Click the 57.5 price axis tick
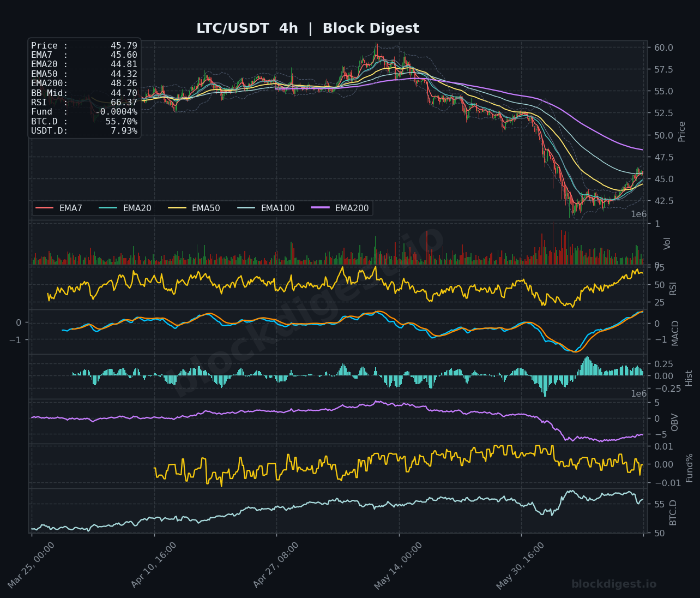Viewport: 700px width, 598px height. pyautogui.click(x=663, y=69)
